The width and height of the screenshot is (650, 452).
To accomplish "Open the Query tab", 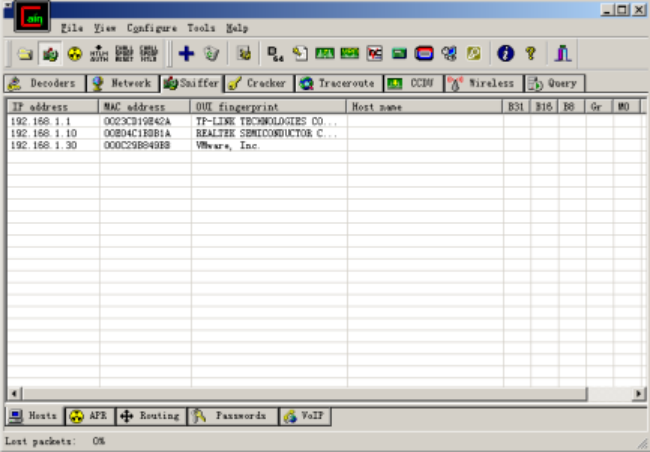I will 554,83.
